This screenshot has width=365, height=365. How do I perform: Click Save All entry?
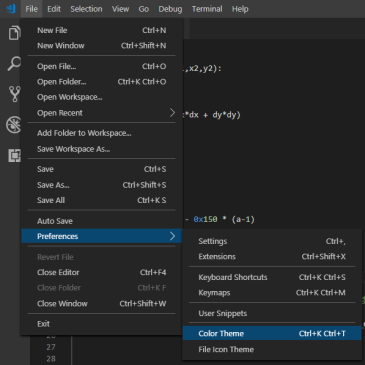pos(101,200)
